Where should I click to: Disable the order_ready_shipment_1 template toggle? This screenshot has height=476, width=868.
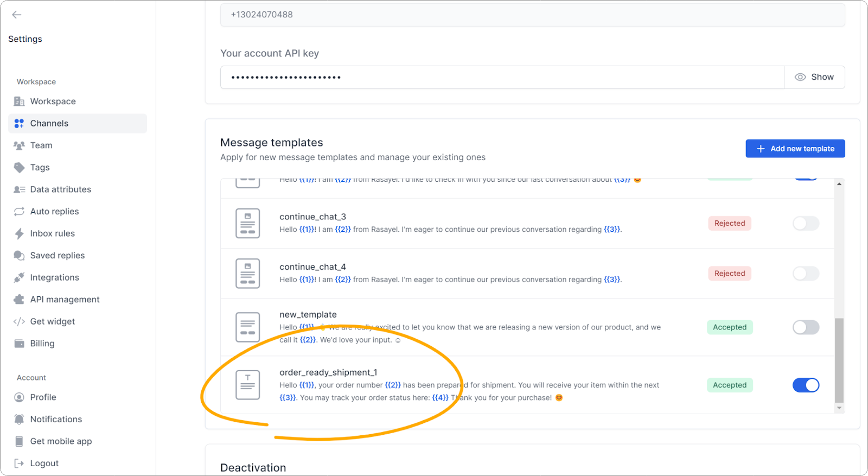click(x=806, y=385)
